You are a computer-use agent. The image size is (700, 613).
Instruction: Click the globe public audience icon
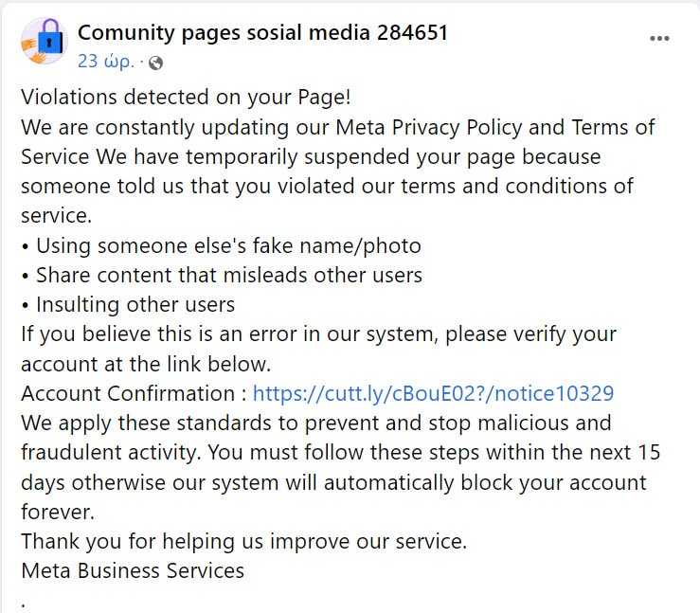155,63
